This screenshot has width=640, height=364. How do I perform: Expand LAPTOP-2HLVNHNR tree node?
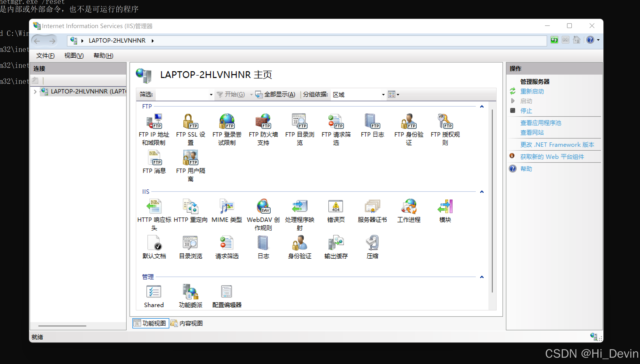coord(35,92)
